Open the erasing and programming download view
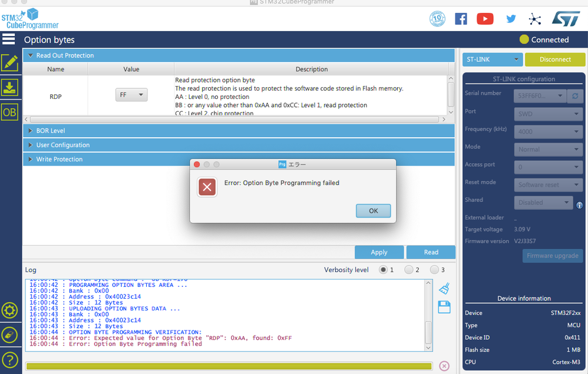This screenshot has width=588, height=374. coord(10,88)
